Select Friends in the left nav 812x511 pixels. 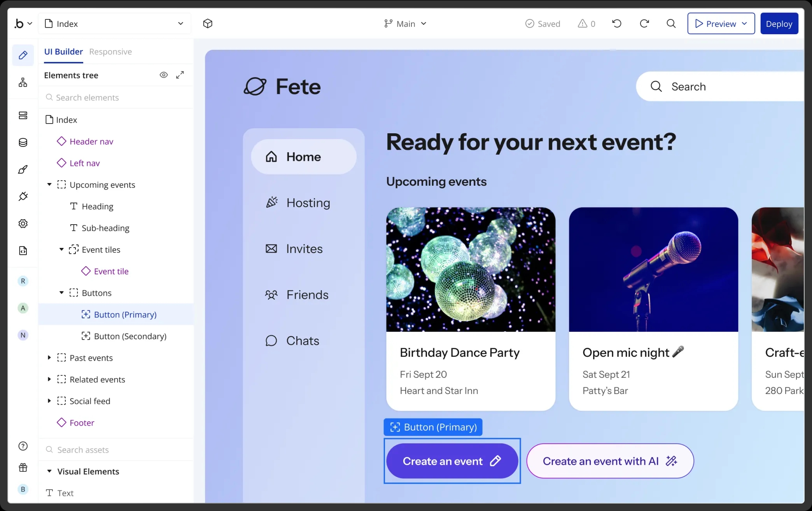click(297, 295)
